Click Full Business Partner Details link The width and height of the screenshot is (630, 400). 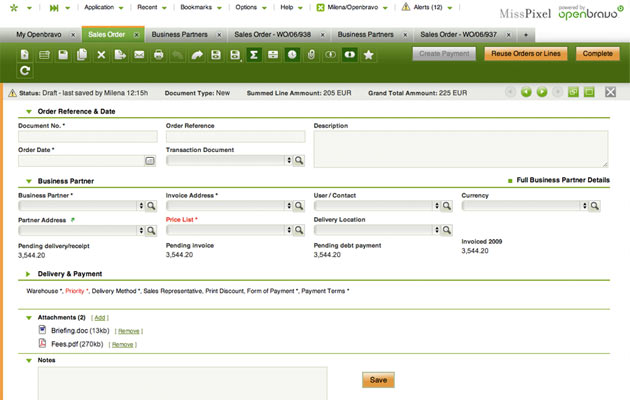[x=562, y=180]
